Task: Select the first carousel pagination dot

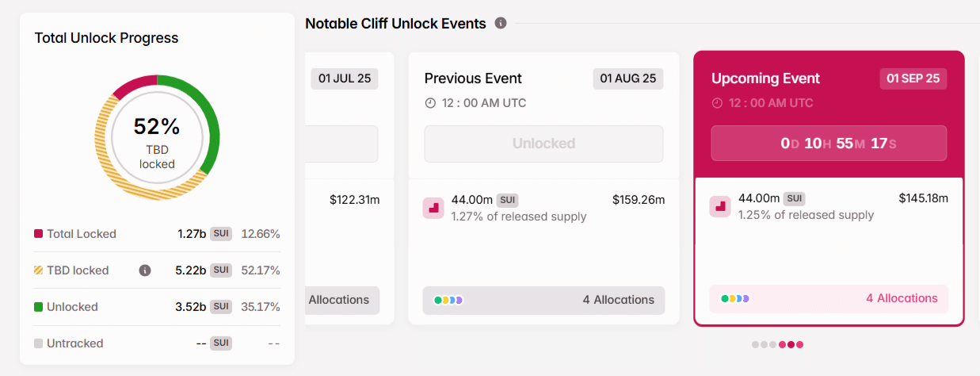Action: 755,344
